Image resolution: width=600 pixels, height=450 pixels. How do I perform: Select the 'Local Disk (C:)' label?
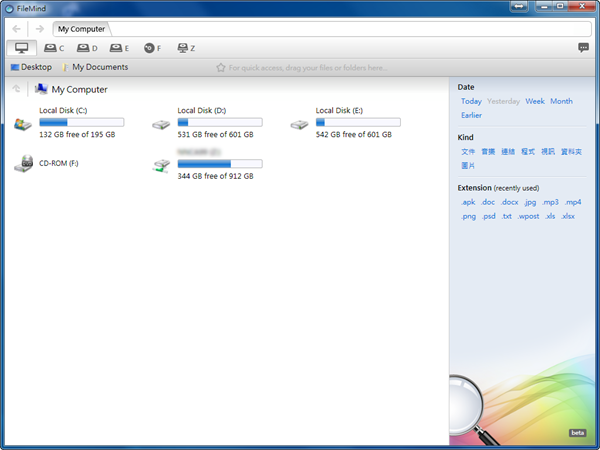63,111
